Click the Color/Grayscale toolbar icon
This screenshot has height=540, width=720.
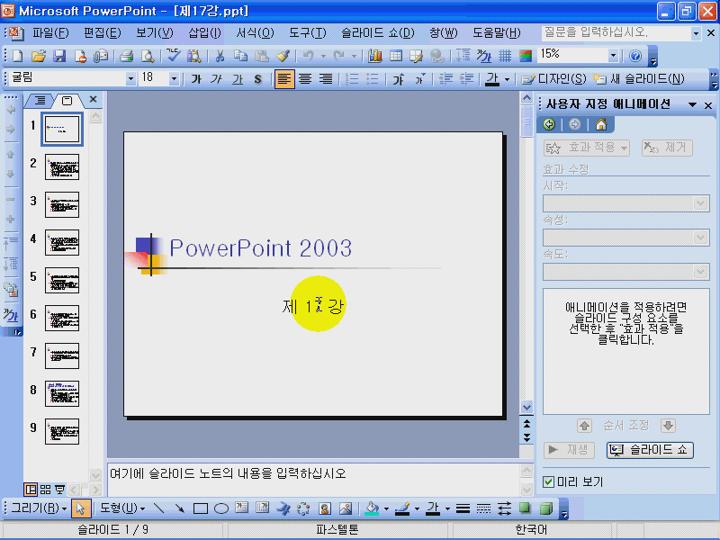[525, 56]
